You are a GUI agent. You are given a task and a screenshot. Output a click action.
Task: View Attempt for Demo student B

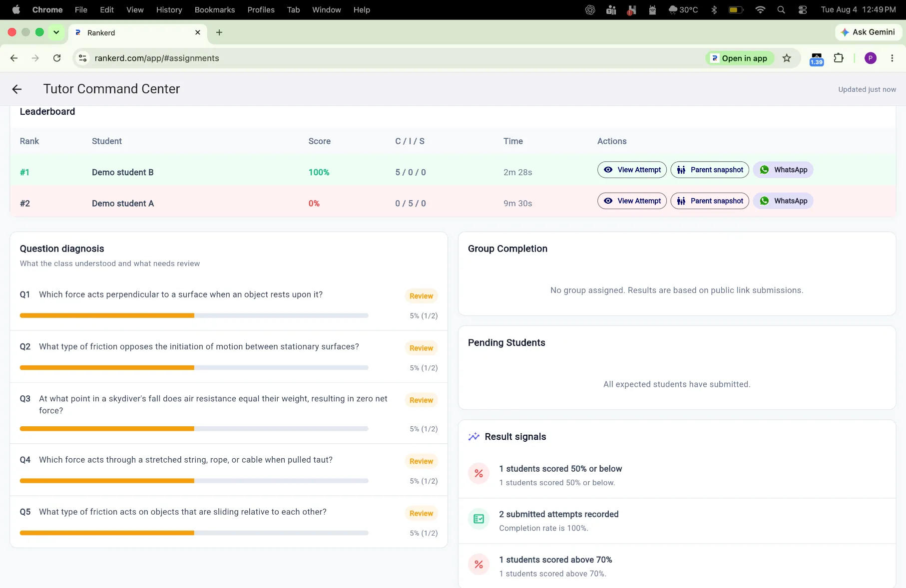point(632,170)
